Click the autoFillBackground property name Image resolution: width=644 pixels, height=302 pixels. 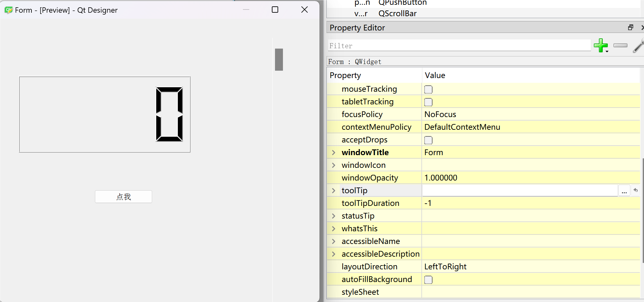pos(377,279)
